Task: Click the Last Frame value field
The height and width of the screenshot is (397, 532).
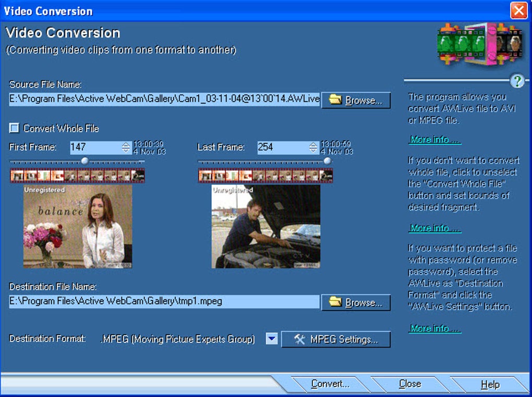Action: [283, 147]
